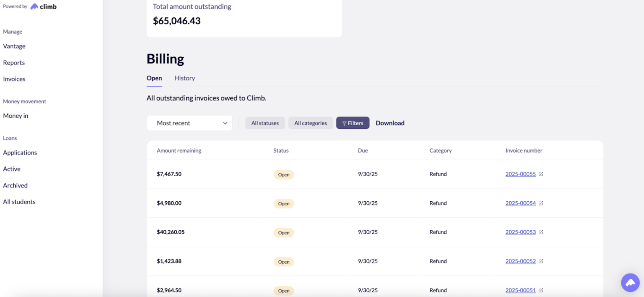The width and height of the screenshot is (644, 297).
Task: Click external link icon beside invoice 2025-00054
Action: click(x=541, y=203)
